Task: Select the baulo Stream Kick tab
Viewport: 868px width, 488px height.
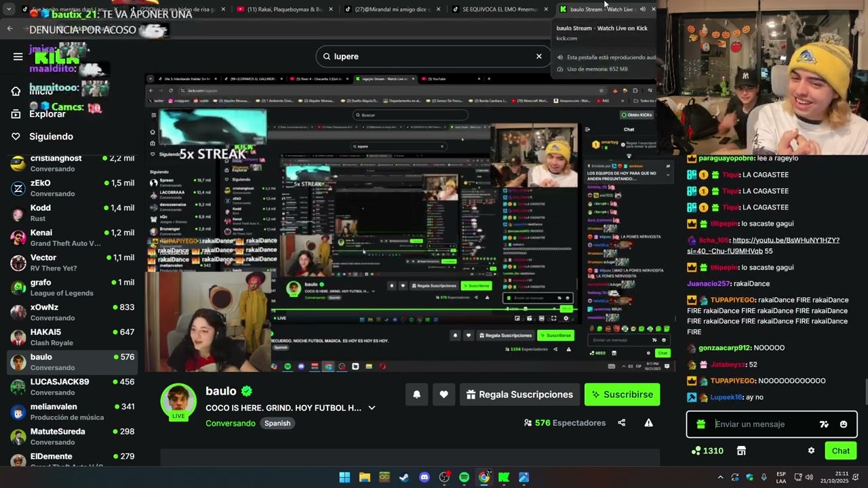Action: (x=600, y=9)
